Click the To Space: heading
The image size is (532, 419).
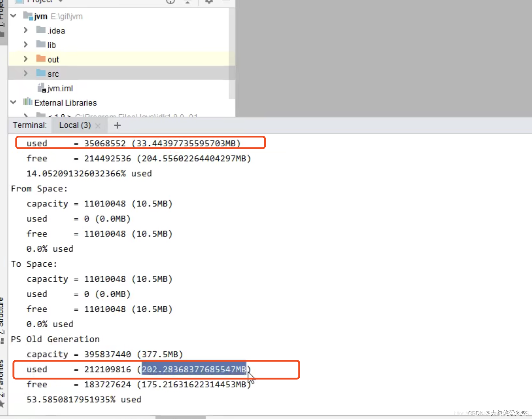pos(34,264)
